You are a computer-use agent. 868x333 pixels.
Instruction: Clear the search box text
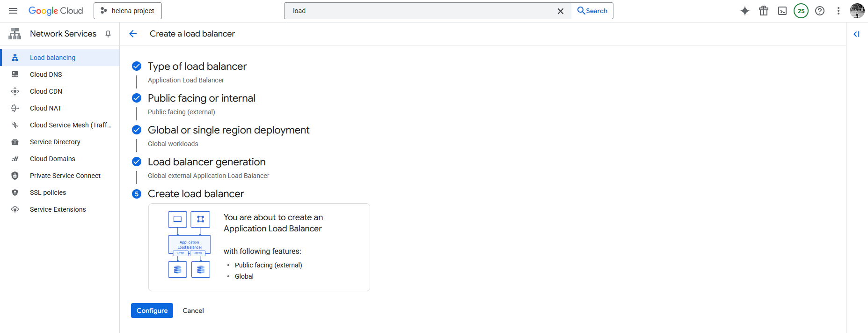click(560, 11)
